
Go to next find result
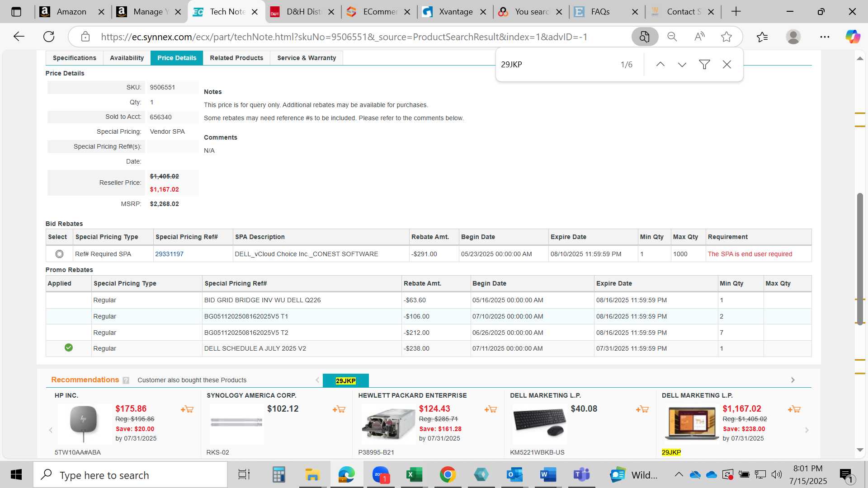coord(682,65)
